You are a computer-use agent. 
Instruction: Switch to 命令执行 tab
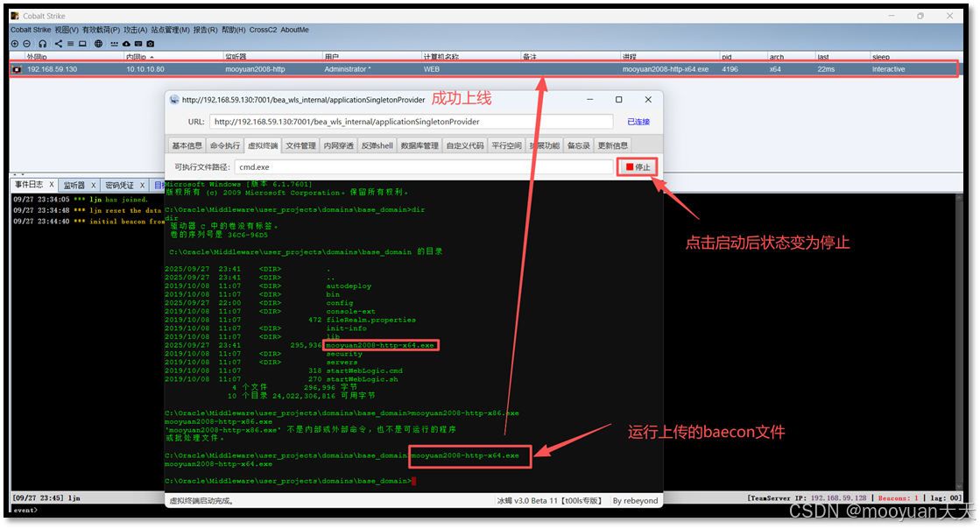225,145
